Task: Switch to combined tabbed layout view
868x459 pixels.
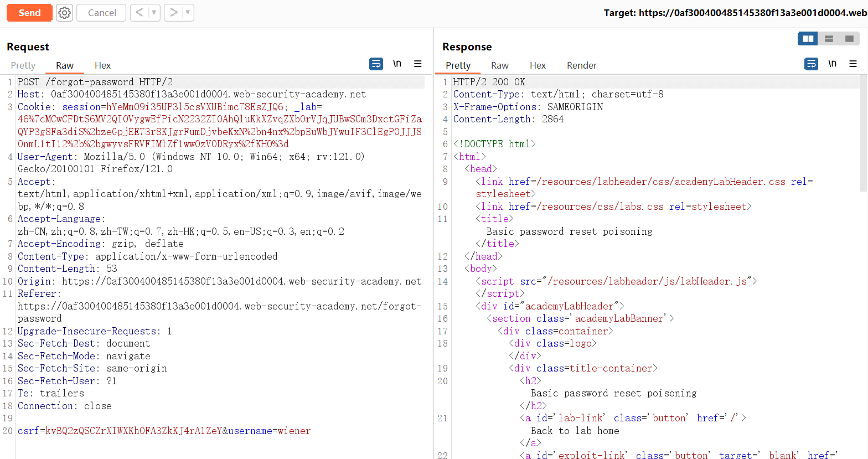Action: pos(849,39)
